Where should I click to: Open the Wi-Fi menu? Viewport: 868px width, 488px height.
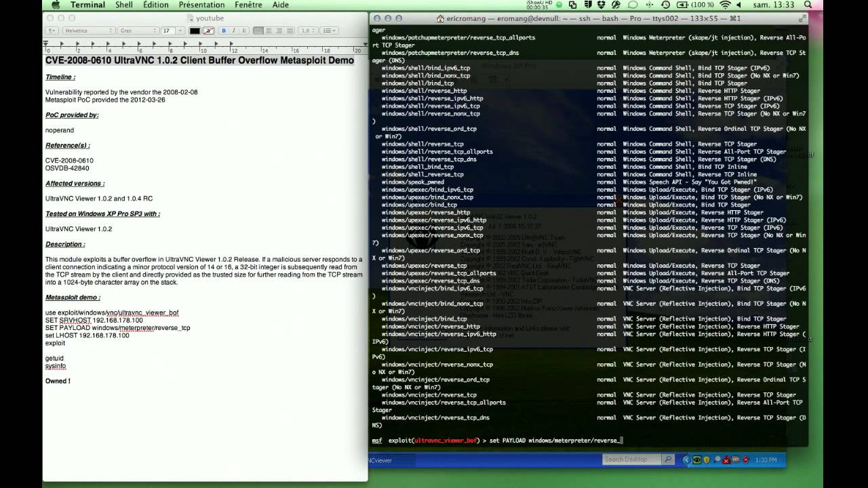[x=724, y=5]
